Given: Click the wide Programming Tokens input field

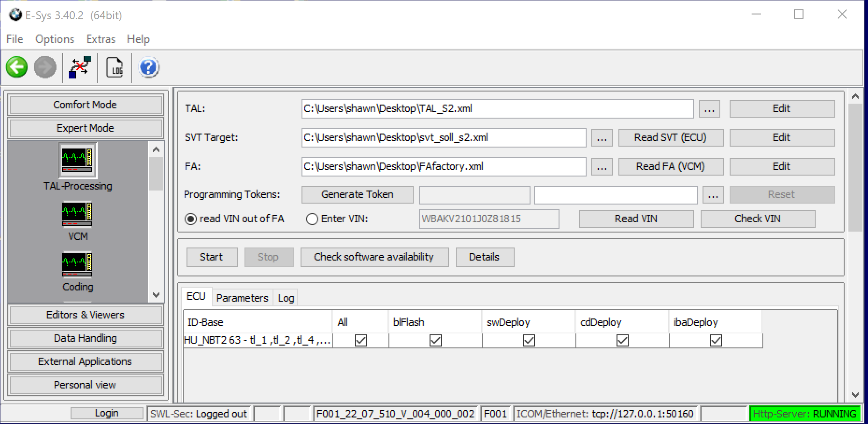Looking at the screenshot, I should [616, 195].
